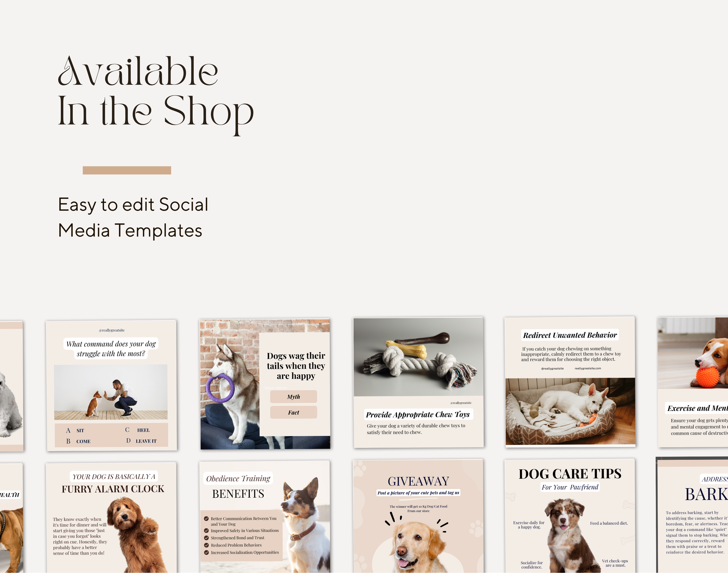Select answer option B COME
This screenshot has height=573, width=728.
tap(78, 441)
